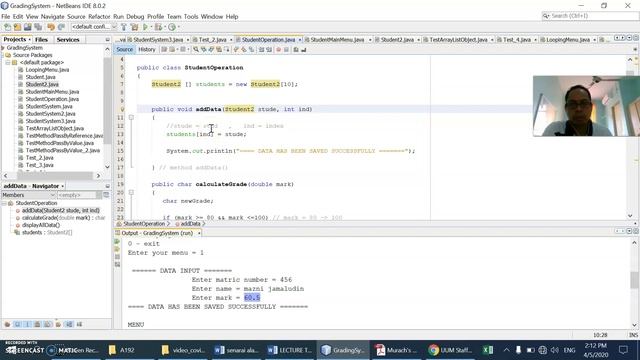Open the Navigate menu
Viewport: 640px width, 360px height.
[x=53, y=17]
